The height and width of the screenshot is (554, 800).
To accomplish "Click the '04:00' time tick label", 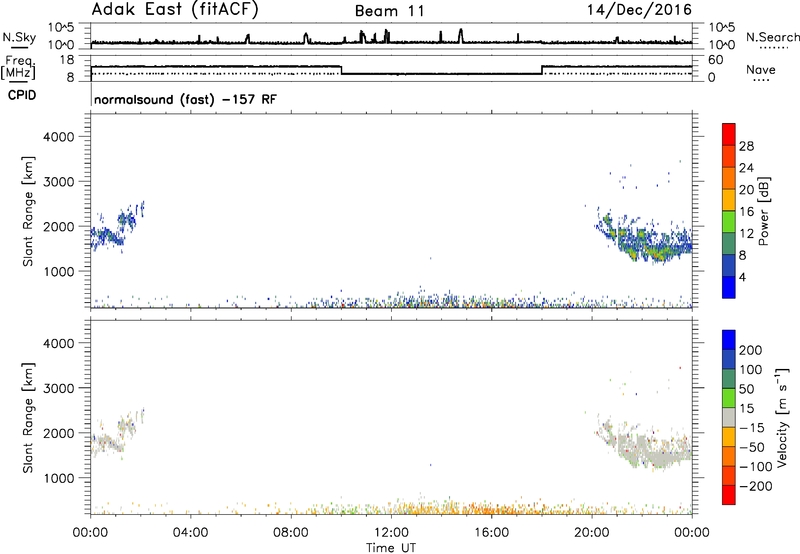I will coord(190,533).
